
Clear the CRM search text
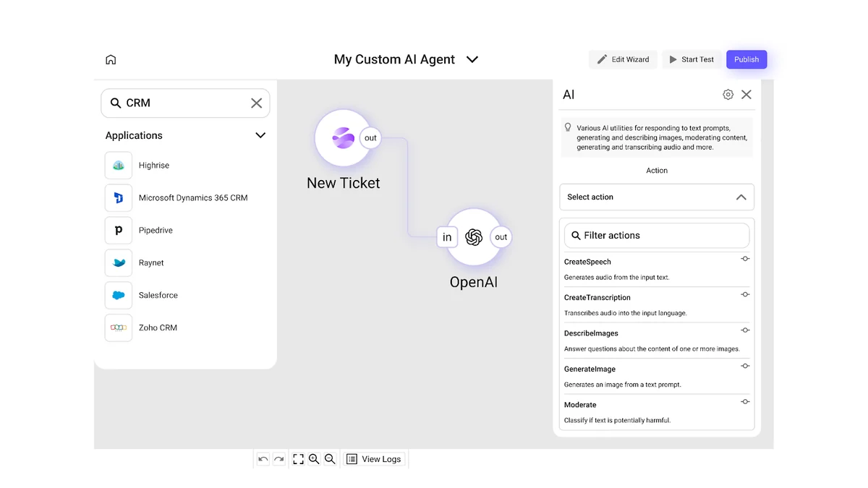point(256,103)
